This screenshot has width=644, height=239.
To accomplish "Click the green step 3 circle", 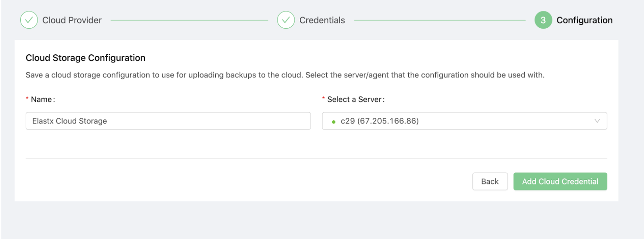I will 543,20.
